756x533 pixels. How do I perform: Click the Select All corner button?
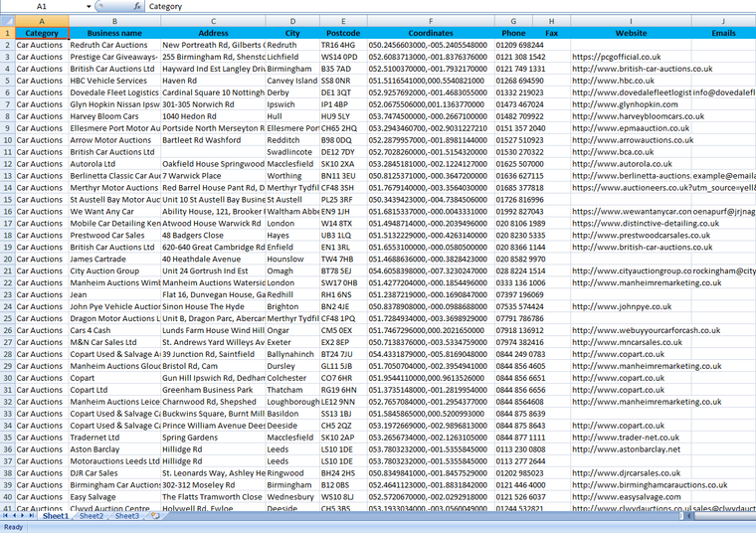tap(8, 21)
